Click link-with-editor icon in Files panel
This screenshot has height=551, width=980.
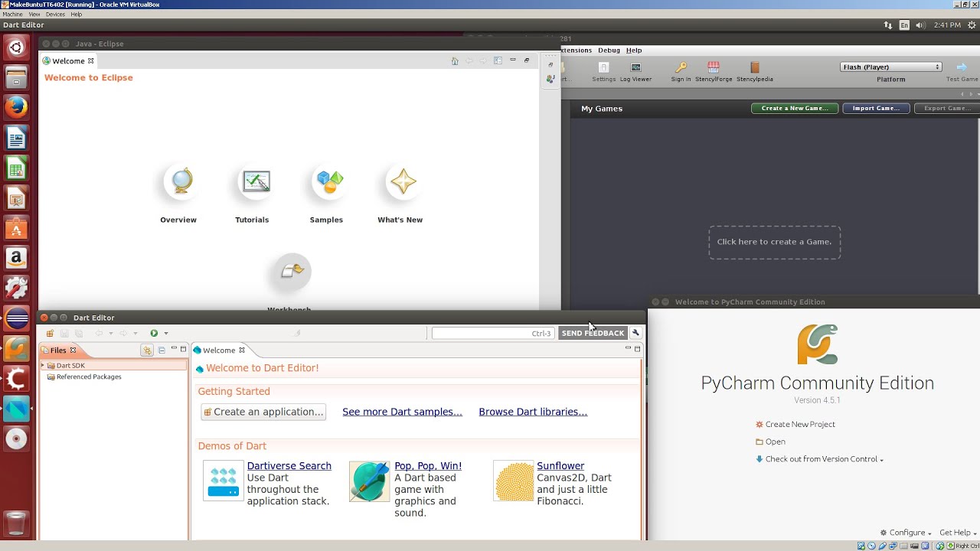(147, 350)
